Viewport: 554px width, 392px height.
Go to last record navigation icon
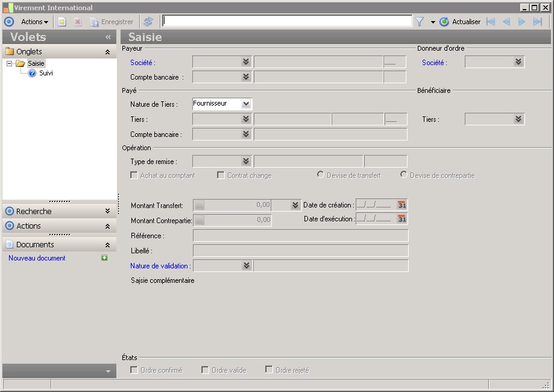click(537, 22)
